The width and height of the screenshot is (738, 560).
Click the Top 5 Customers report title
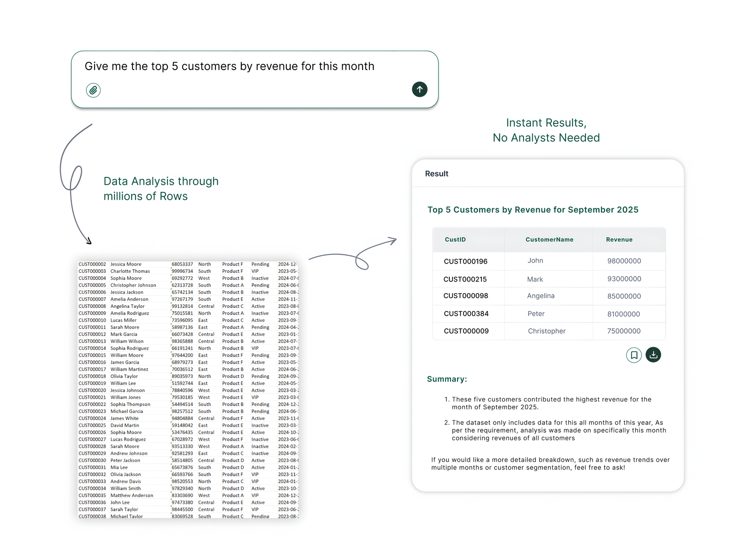(533, 209)
